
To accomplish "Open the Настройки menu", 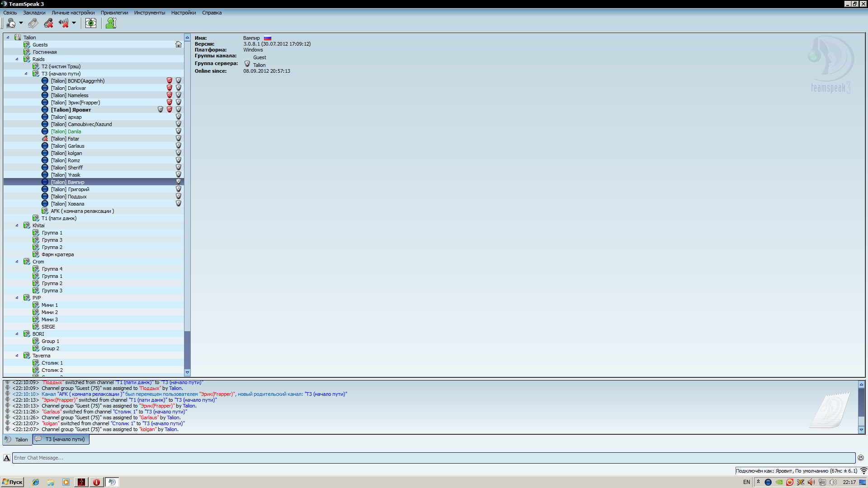I will (184, 13).
